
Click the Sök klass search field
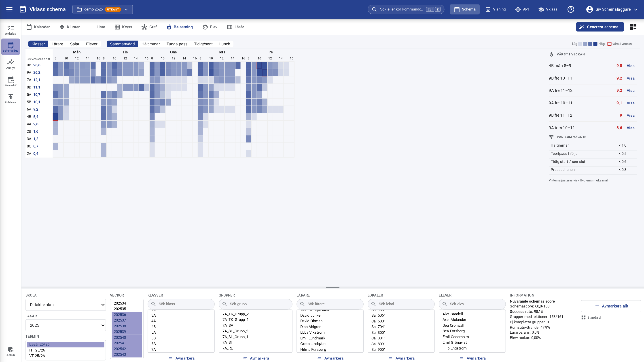click(x=181, y=304)
